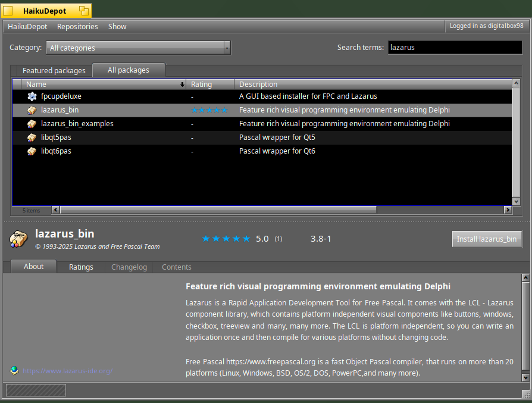
Task: Click the Logged in as digitalbox98 button
Action: 487,26
